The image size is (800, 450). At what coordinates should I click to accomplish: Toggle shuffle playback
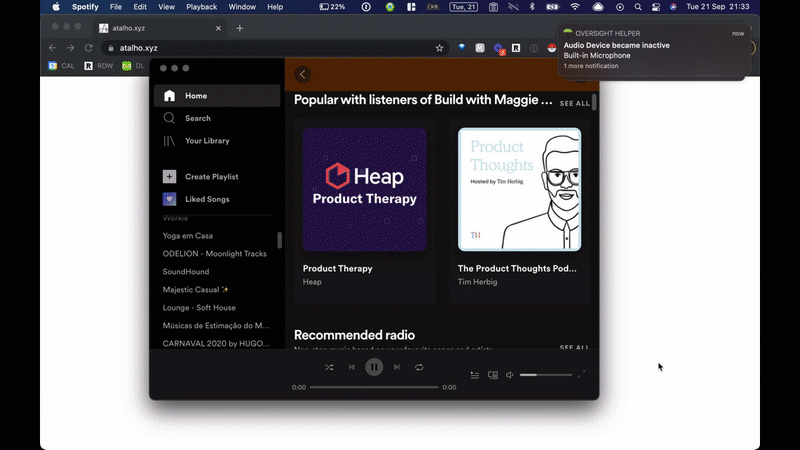pyautogui.click(x=329, y=367)
